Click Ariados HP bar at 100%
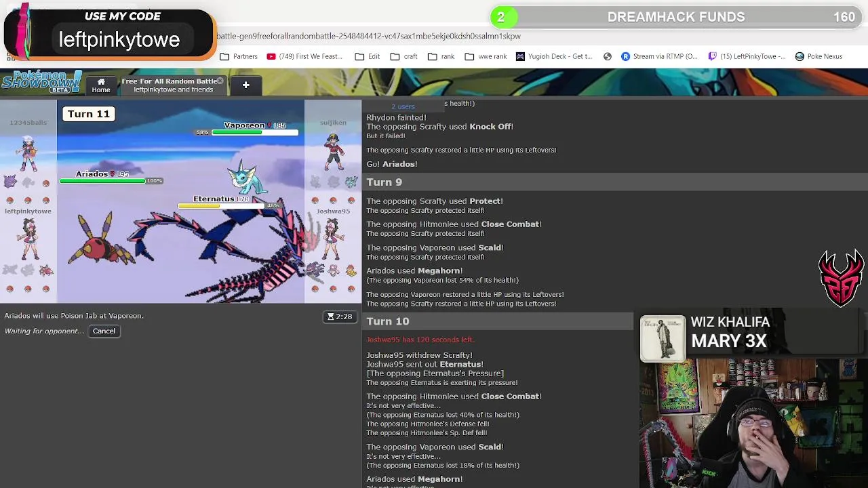The height and width of the screenshot is (488, 868). point(102,181)
